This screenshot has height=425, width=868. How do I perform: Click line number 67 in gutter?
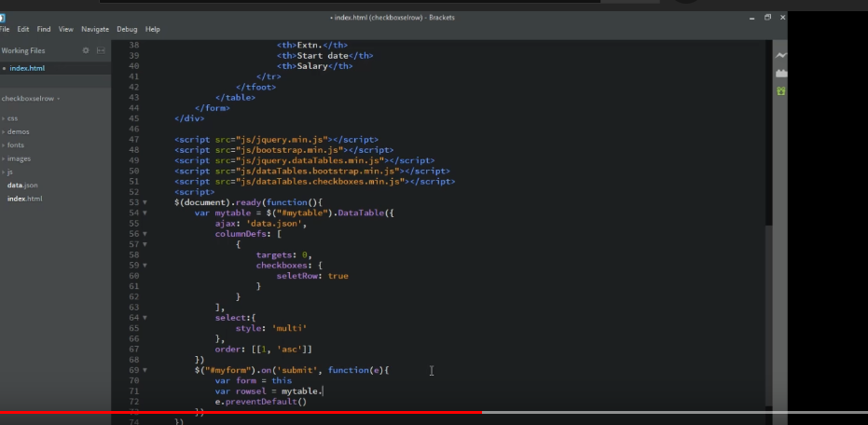(x=133, y=350)
